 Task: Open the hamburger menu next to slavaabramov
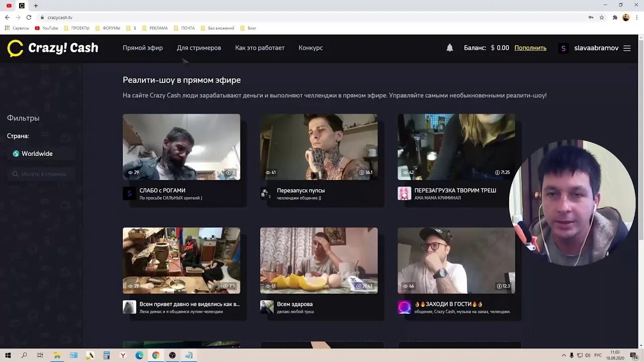click(627, 48)
